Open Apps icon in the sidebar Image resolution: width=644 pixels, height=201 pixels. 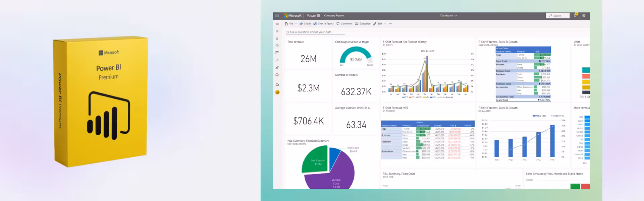point(277,53)
